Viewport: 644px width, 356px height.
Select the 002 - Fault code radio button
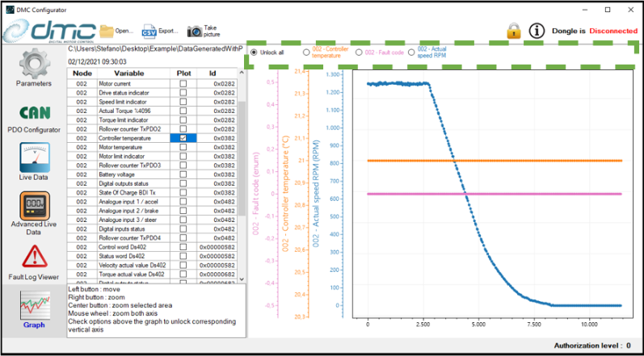coord(359,52)
